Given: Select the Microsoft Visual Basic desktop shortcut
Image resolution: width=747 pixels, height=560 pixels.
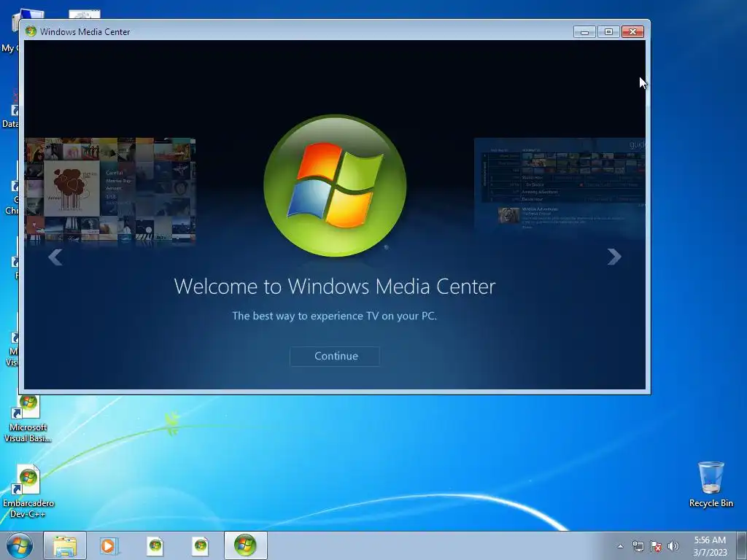Looking at the screenshot, I should point(28,419).
